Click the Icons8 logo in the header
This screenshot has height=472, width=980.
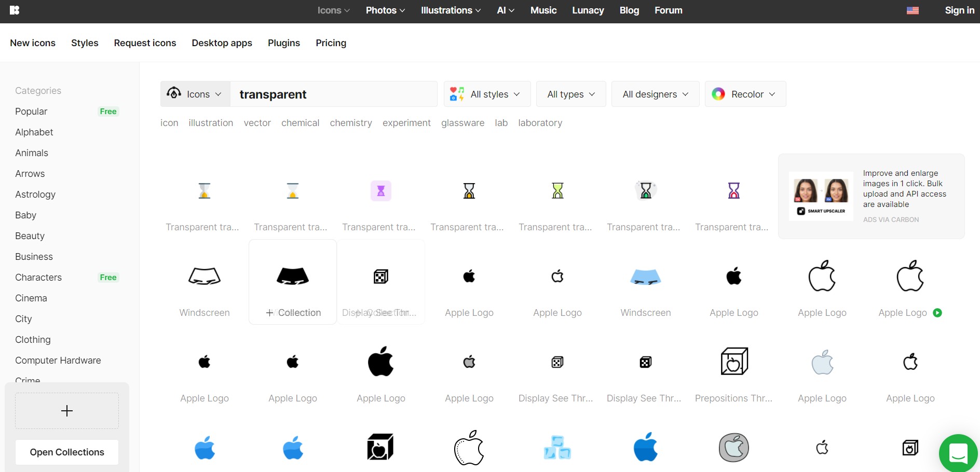point(15,10)
